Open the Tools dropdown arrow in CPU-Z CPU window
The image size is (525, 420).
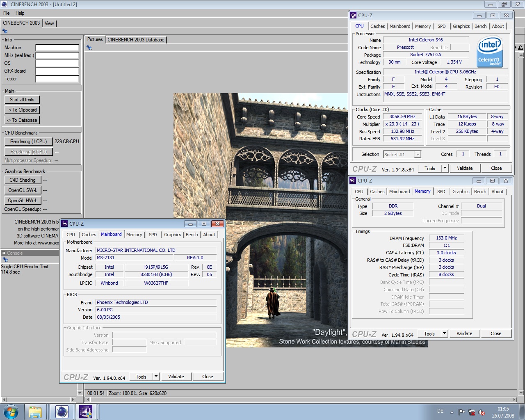click(445, 168)
